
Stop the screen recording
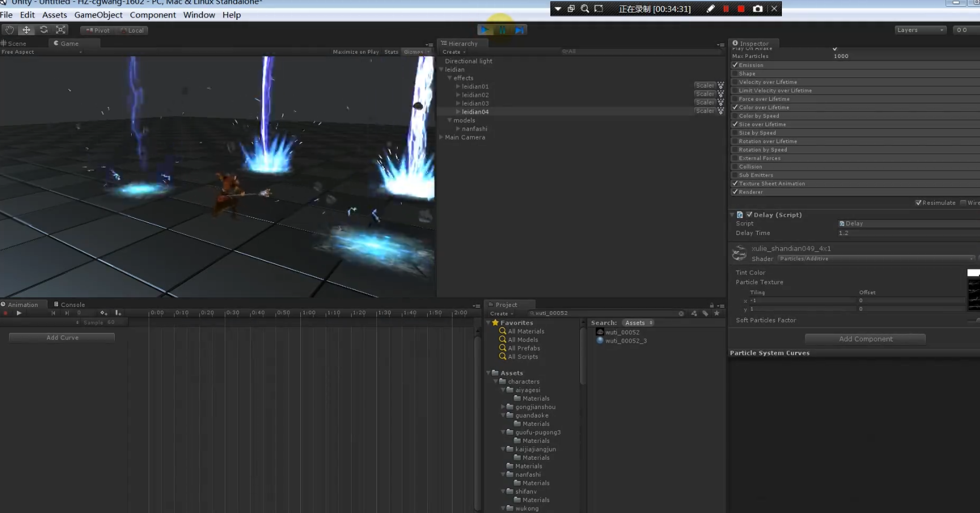coord(741,8)
